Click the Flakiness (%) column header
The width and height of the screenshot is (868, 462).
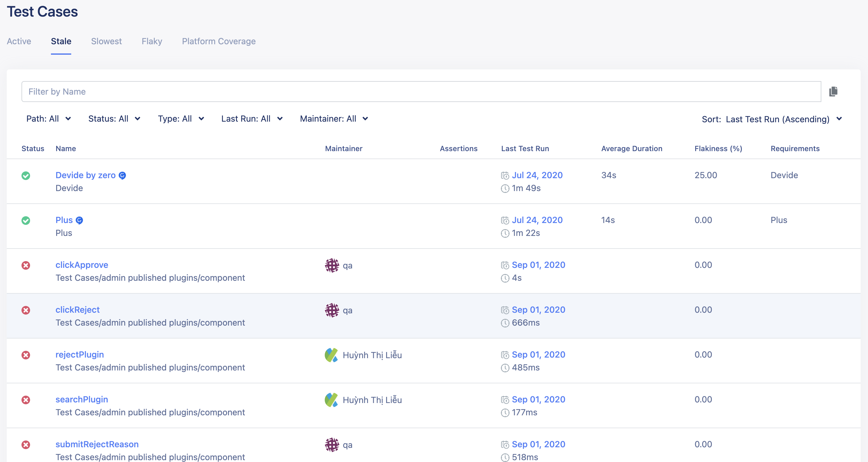pyautogui.click(x=719, y=149)
